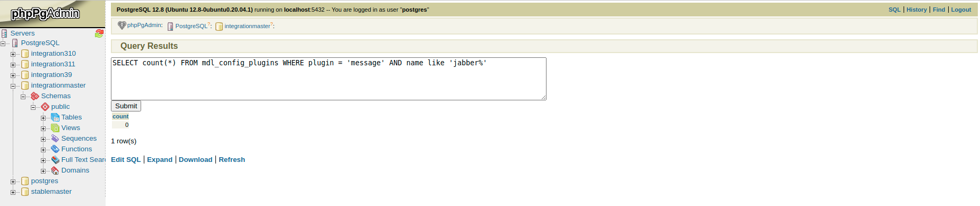980x206 pixels.
Task: Click the count column header
Action: [x=120, y=117]
